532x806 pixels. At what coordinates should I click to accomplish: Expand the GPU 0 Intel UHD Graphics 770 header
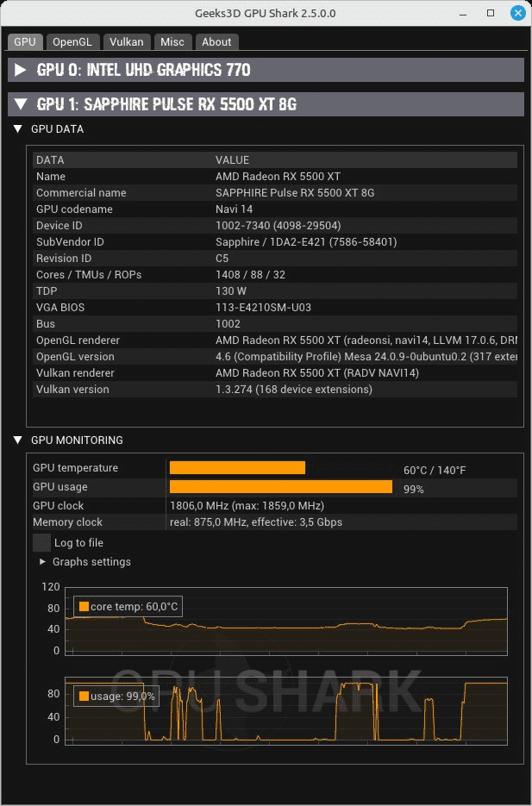[21, 70]
